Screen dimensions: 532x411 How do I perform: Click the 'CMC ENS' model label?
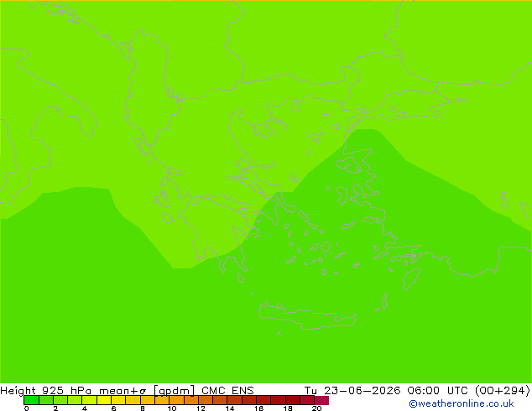tap(227, 390)
